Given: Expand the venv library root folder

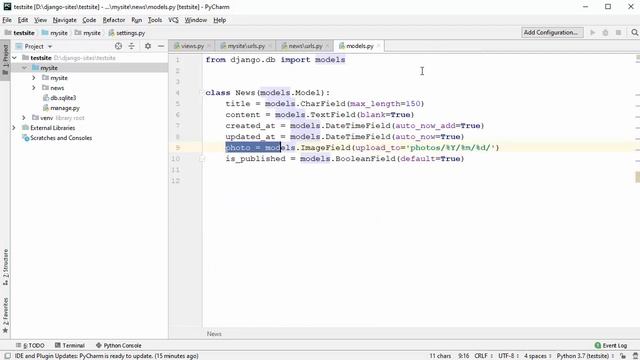Looking at the screenshot, I should [x=24, y=118].
